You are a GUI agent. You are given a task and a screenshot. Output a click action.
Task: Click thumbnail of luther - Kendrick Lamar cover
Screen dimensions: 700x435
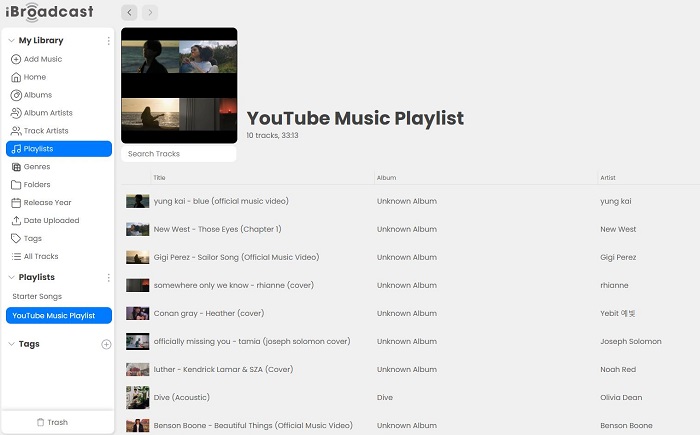coord(138,369)
